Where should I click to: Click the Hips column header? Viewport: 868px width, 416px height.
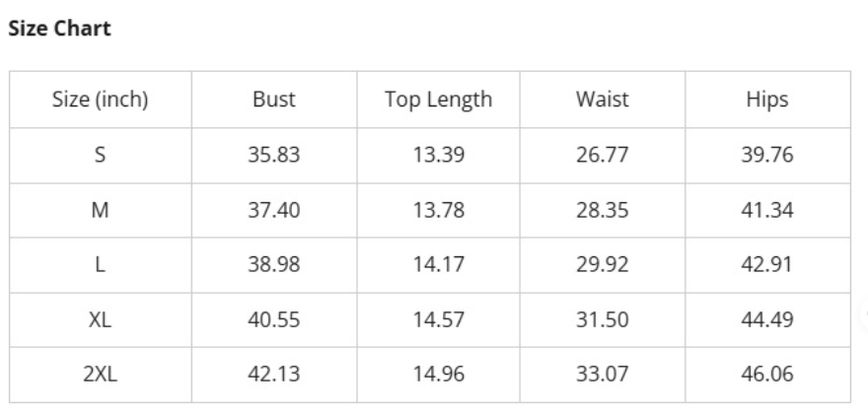pyautogui.click(x=767, y=100)
